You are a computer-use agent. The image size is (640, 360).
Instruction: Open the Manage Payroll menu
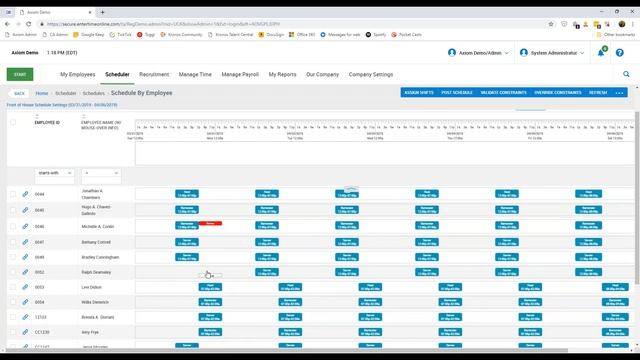(x=240, y=74)
